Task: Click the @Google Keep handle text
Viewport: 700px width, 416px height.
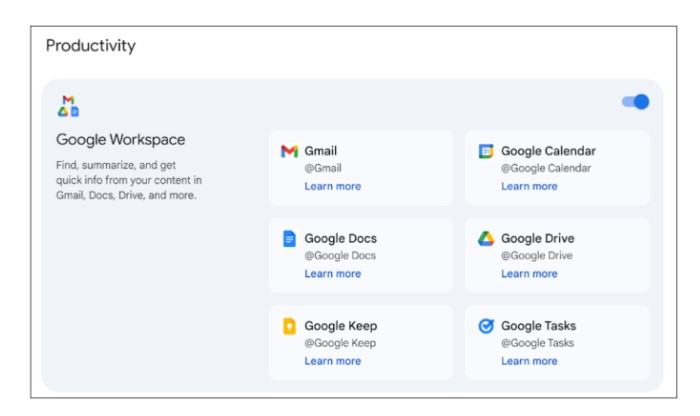Action: 340,343
